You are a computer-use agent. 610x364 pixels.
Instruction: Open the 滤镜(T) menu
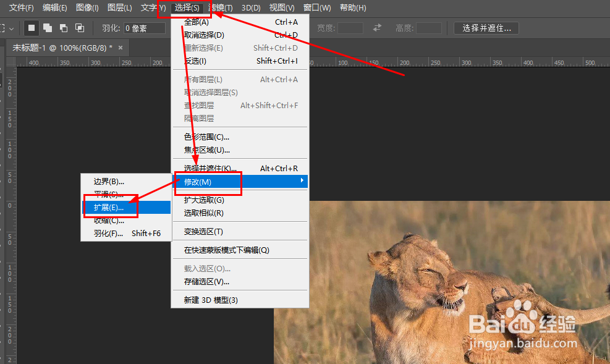[219, 7]
